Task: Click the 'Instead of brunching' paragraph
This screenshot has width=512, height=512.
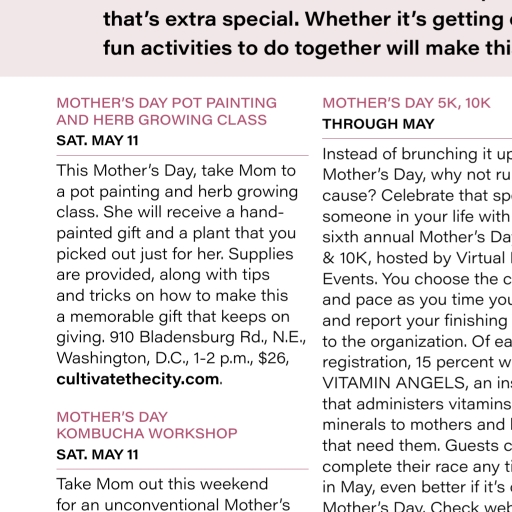Action: point(417,328)
